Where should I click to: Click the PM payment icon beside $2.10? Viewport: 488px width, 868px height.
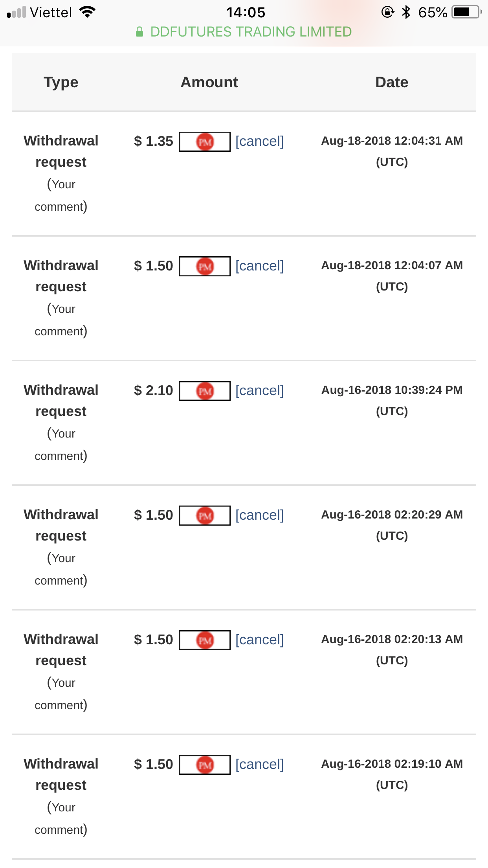[205, 391]
